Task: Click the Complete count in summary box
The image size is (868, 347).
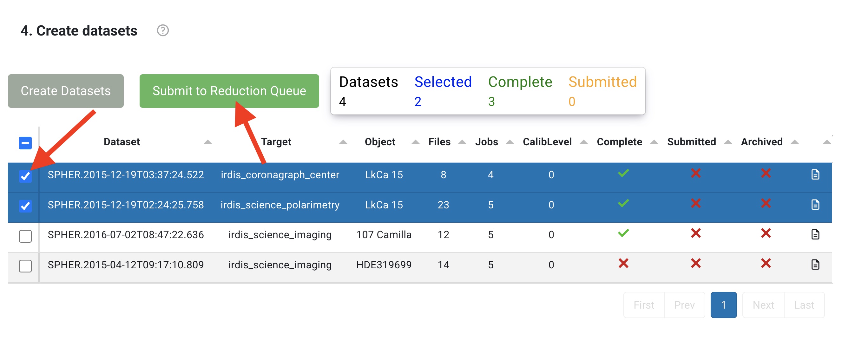Action: pyautogui.click(x=491, y=101)
